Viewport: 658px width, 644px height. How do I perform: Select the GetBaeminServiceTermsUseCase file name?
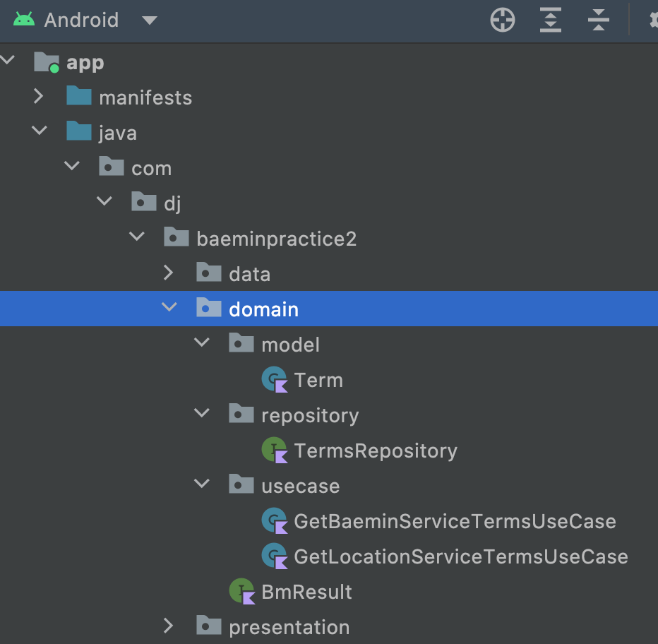pyautogui.click(x=455, y=521)
